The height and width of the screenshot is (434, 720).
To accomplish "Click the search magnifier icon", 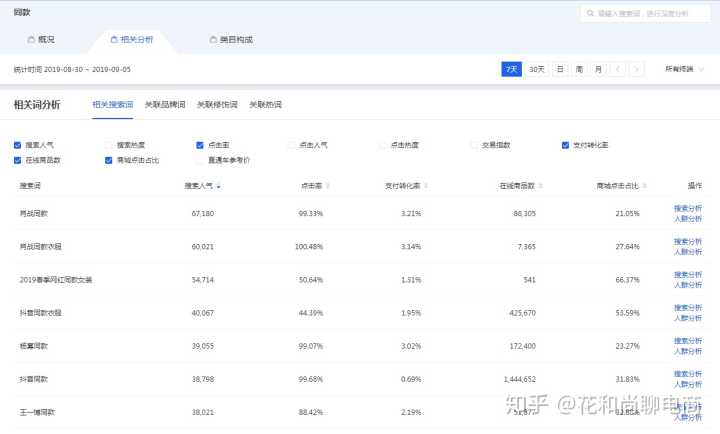I will 590,13.
